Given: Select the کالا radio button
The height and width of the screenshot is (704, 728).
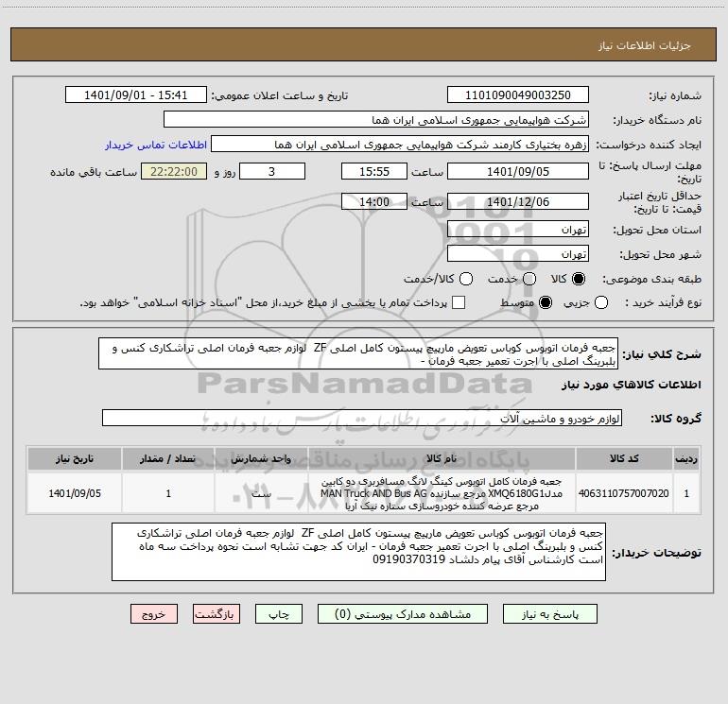Looking at the screenshot, I should (x=579, y=279).
